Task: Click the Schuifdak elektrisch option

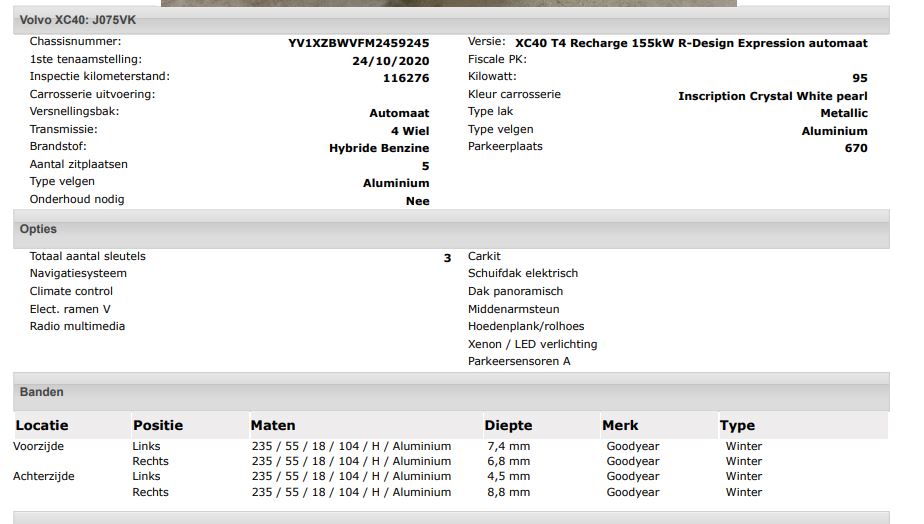Action: click(x=522, y=273)
